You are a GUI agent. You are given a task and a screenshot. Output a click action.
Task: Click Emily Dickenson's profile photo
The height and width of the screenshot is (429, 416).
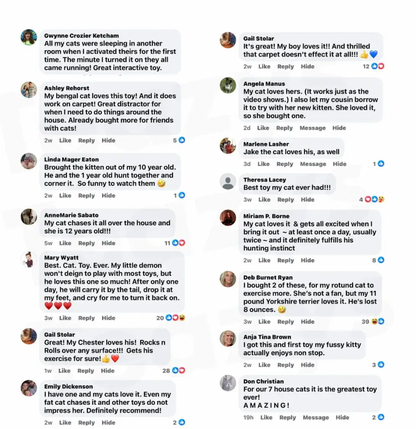click(x=29, y=388)
